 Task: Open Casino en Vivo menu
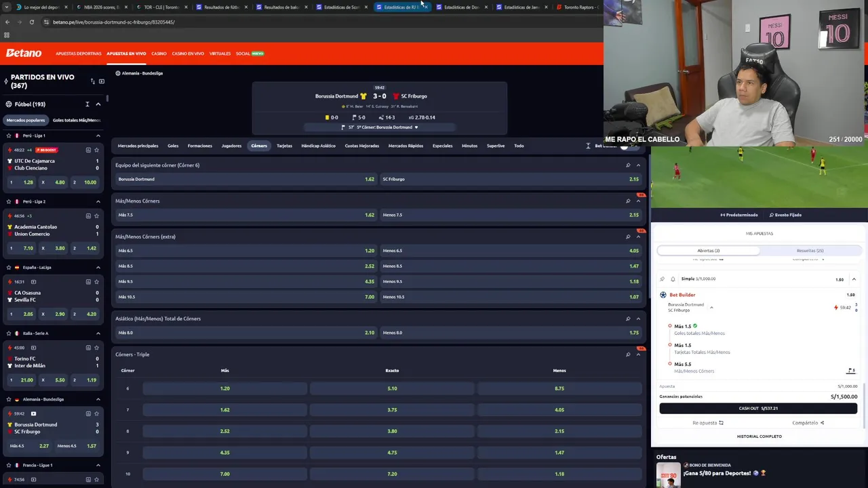(188, 54)
